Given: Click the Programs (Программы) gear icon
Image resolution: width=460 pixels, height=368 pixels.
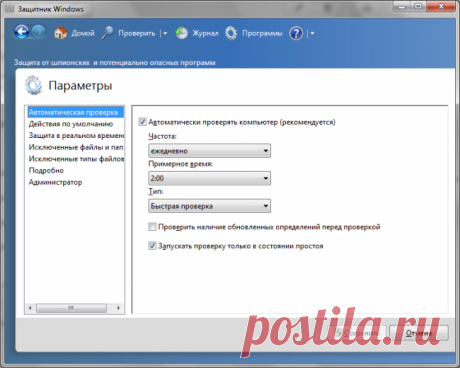Looking at the screenshot, I should point(231,33).
